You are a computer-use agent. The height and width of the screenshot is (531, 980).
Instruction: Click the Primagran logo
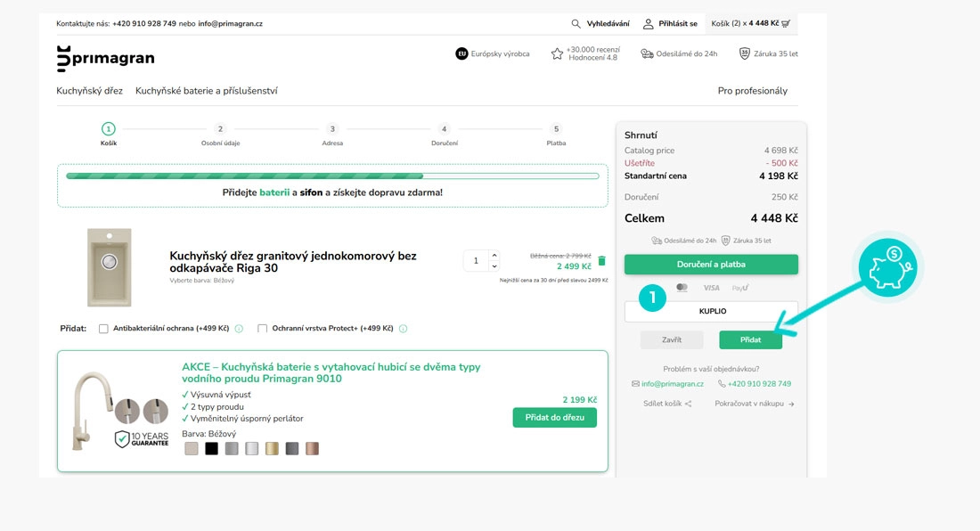click(105, 58)
